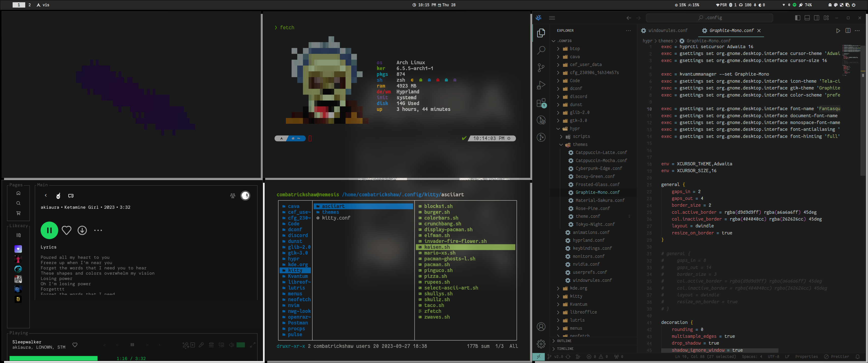Image resolution: width=868 pixels, height=363 pixels.
Task: Click the download button for Ketamine Girl
Action: [82, 230]
